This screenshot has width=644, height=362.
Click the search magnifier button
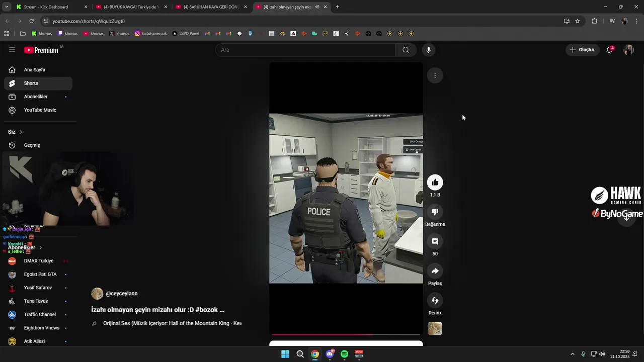click(406, 50)
